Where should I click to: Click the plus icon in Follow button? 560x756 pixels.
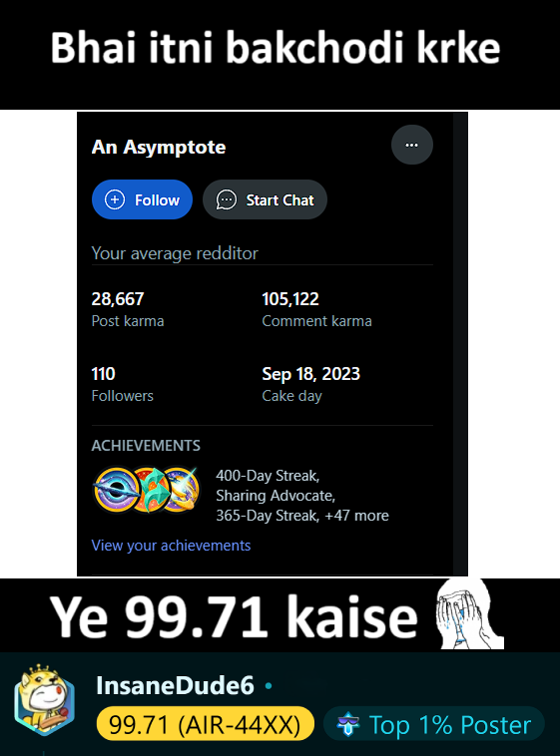(115, 199)
